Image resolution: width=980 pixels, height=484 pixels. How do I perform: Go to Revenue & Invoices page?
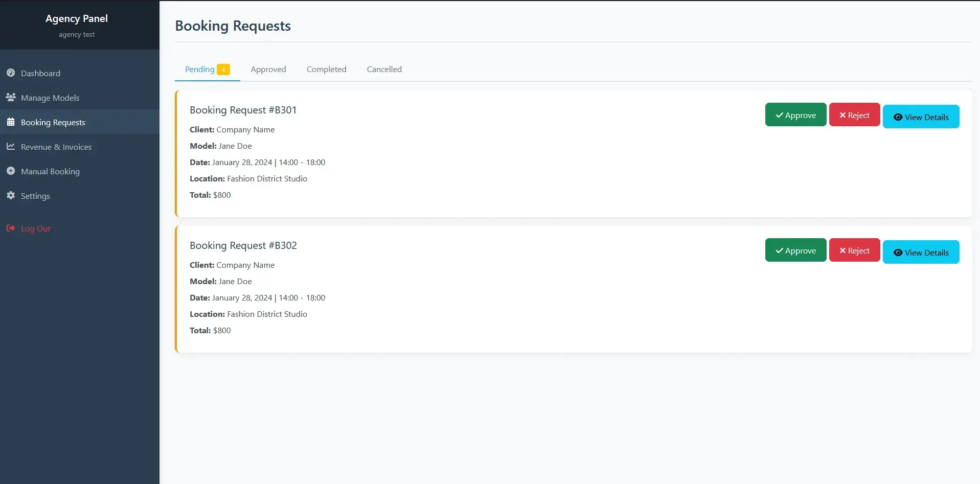56,147
